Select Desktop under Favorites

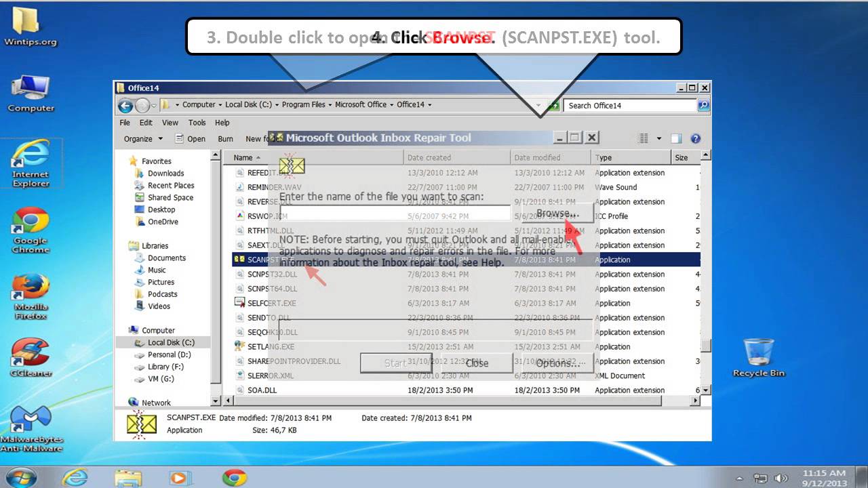[x=161, y=210]
